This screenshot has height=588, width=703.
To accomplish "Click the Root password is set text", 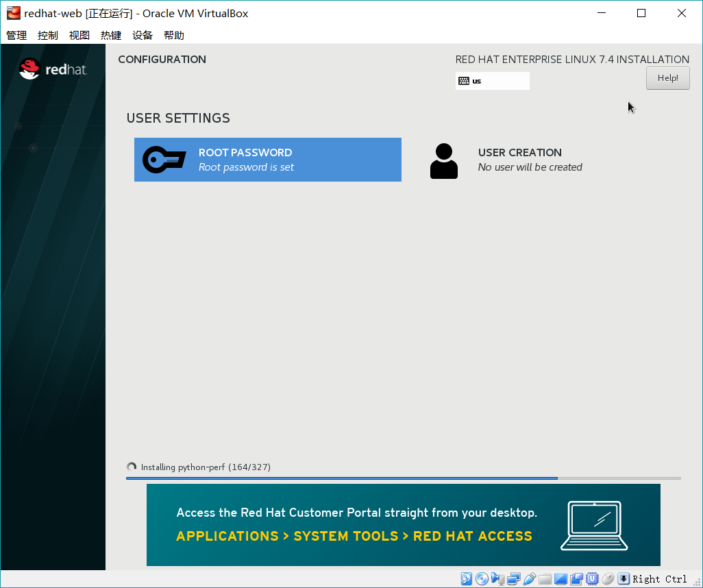I will [246, 167].
